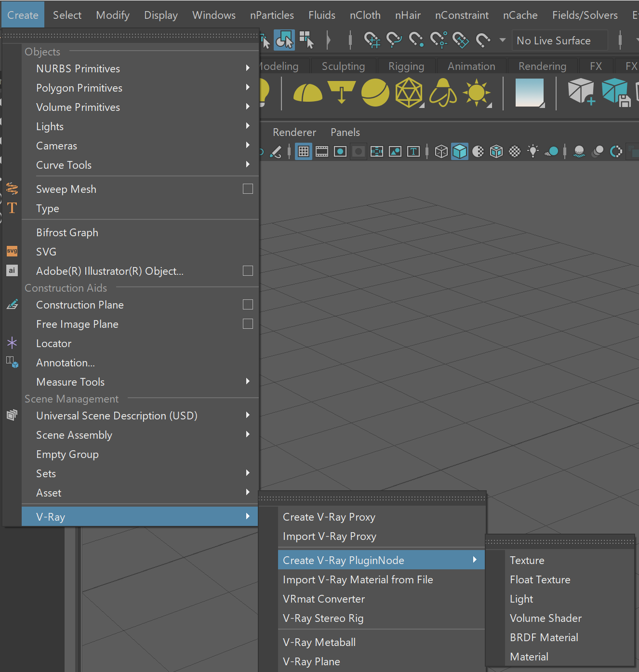Expand the NURBS Primitives submenu
Screen dimensions: 639x672
[x=140, y=68]
